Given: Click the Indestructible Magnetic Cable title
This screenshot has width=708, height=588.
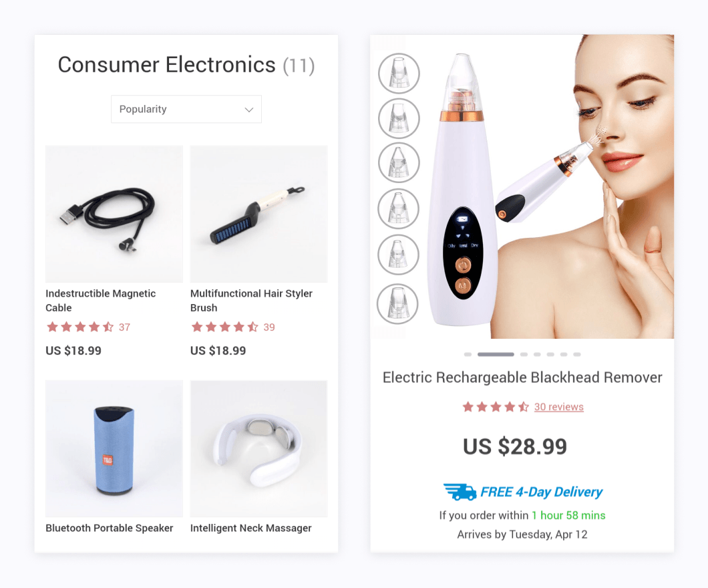Looking at the screenshot, I should 101,300.
